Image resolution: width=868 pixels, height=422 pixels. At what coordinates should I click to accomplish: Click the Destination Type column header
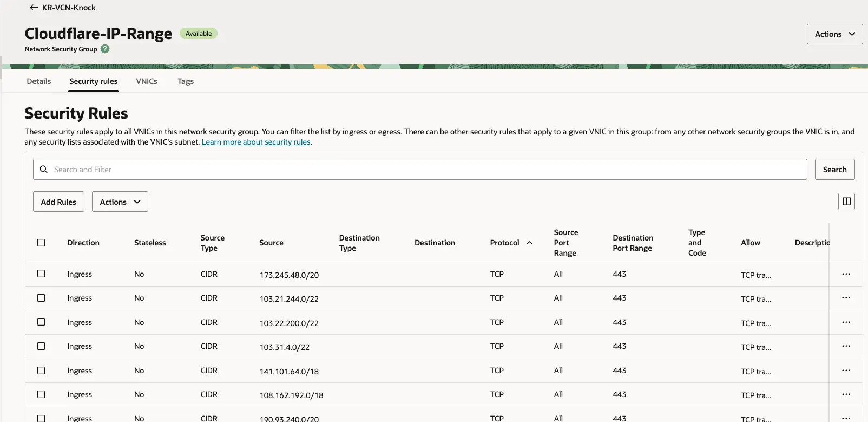pos(359,243)
